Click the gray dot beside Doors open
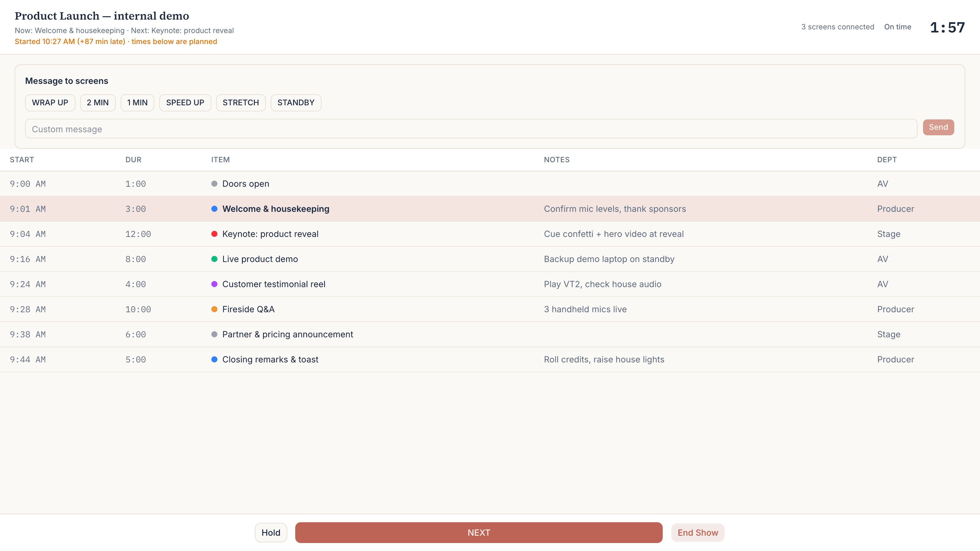This screenshot has width=980, height=551. 214,184
